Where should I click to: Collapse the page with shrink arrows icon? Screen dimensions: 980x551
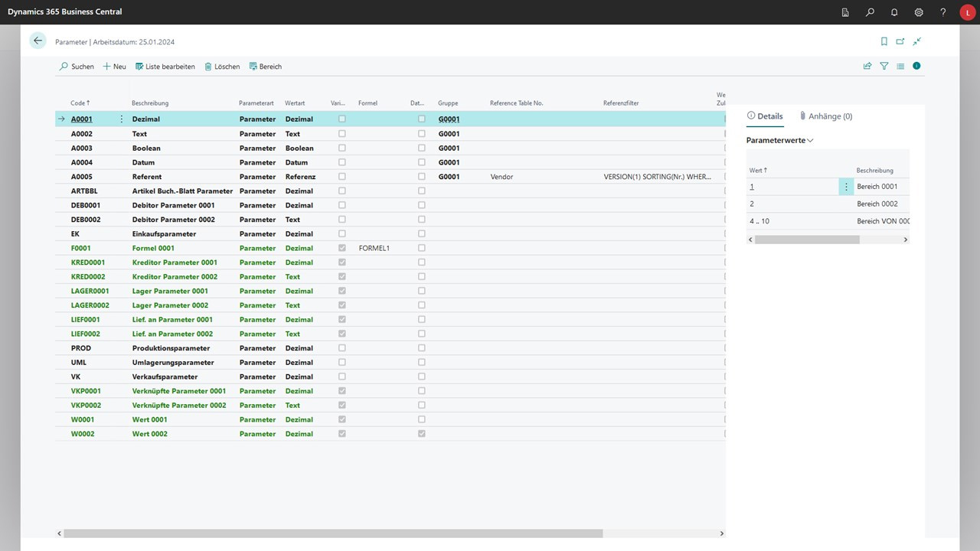pyautogui.click(x=916, y=41)
